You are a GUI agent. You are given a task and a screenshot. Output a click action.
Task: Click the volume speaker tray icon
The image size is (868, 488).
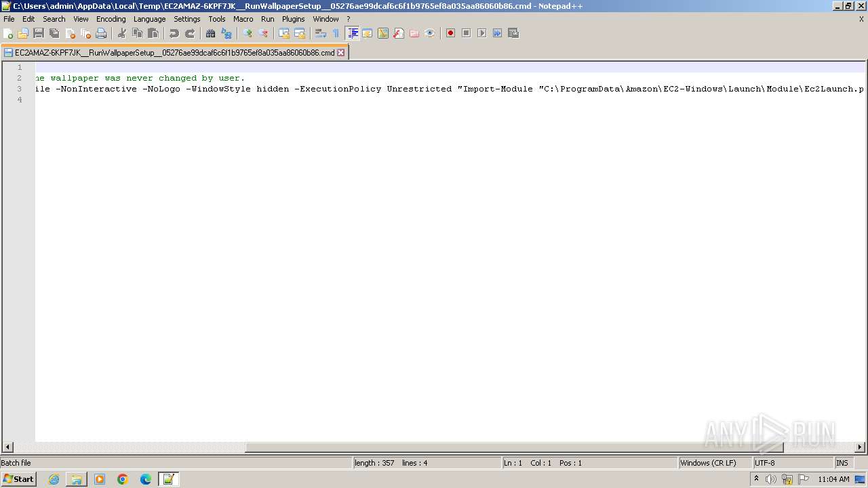coord(771,479)
